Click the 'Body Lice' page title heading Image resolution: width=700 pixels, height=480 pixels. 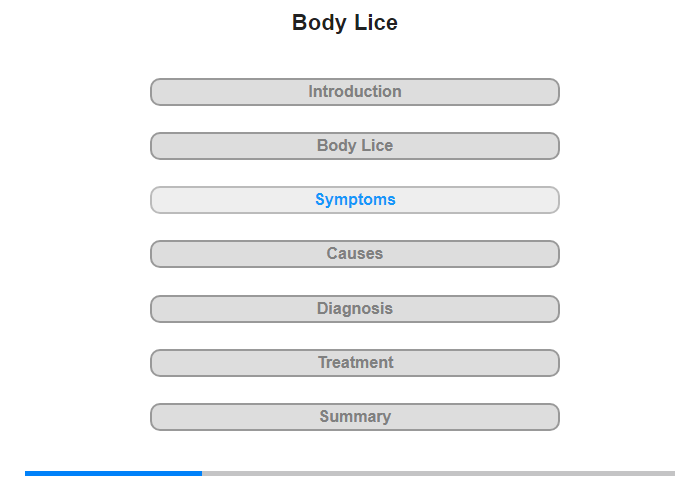click(345, 23)
